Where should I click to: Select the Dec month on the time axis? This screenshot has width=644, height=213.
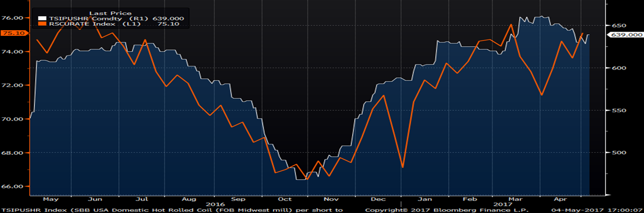(378, 198)
